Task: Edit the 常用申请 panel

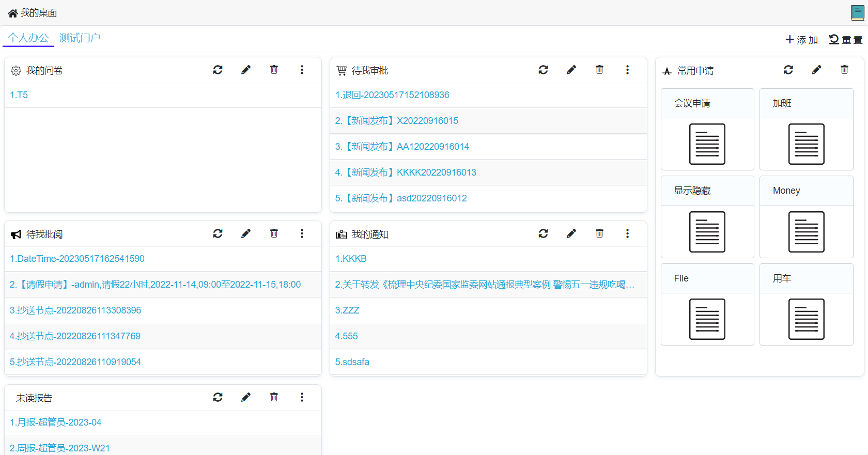Action: tap(816, 70)
